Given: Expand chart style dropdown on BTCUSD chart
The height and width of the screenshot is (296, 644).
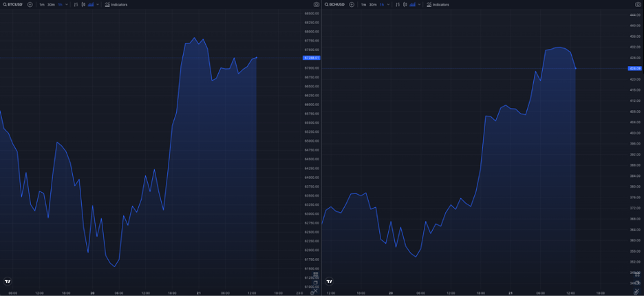Looking at the screenshot, I should [98, 5].
